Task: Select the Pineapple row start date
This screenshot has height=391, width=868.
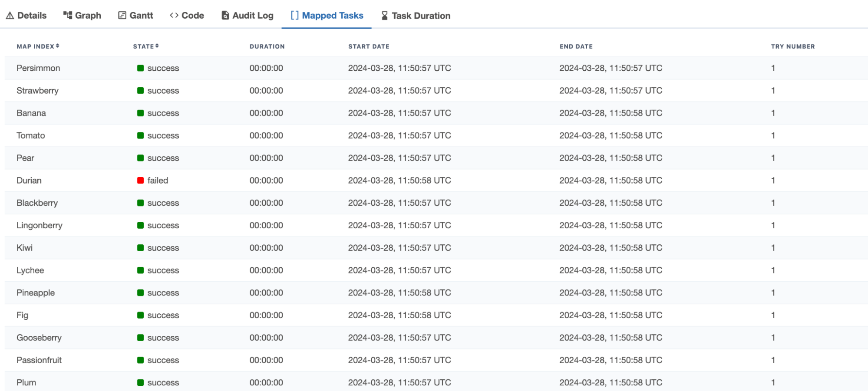Action: (x=399, y=293)
